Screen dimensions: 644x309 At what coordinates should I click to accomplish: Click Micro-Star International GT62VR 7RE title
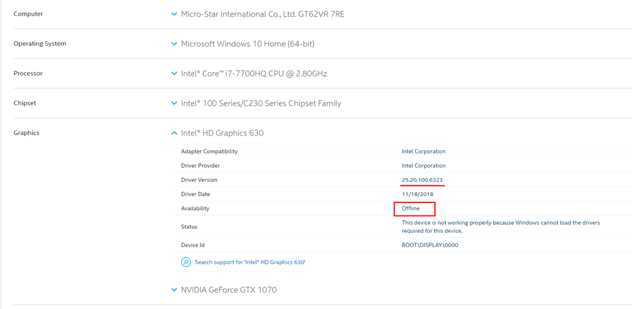263,14
